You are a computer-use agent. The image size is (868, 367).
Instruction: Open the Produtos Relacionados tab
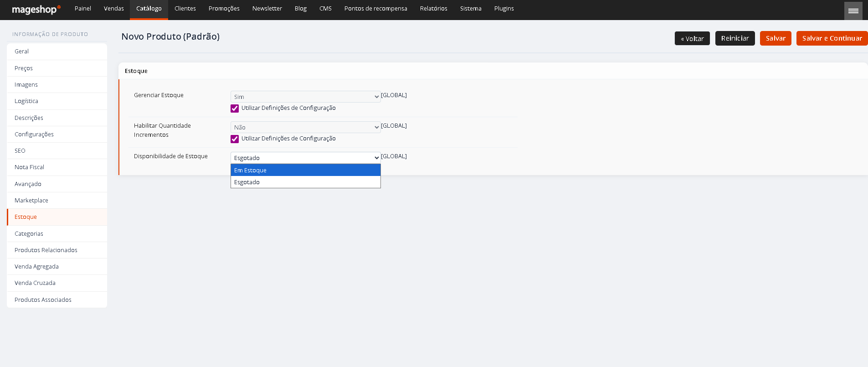click(57, 250)
